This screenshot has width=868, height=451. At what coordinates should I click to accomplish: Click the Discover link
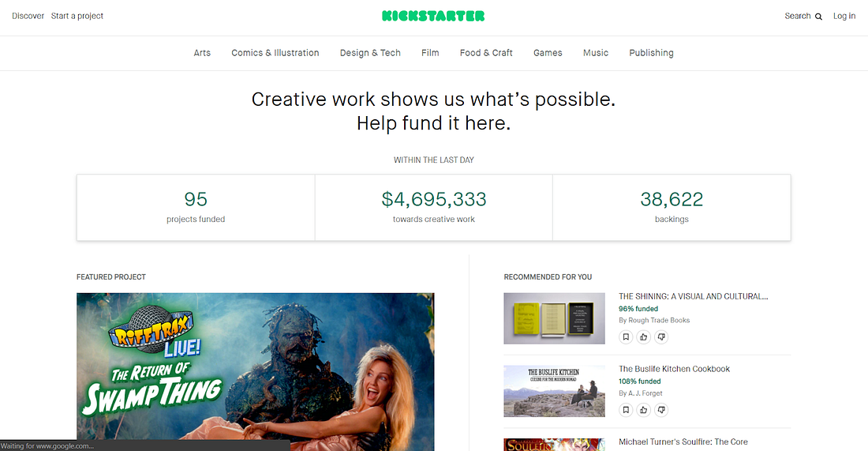pos(28,16)
